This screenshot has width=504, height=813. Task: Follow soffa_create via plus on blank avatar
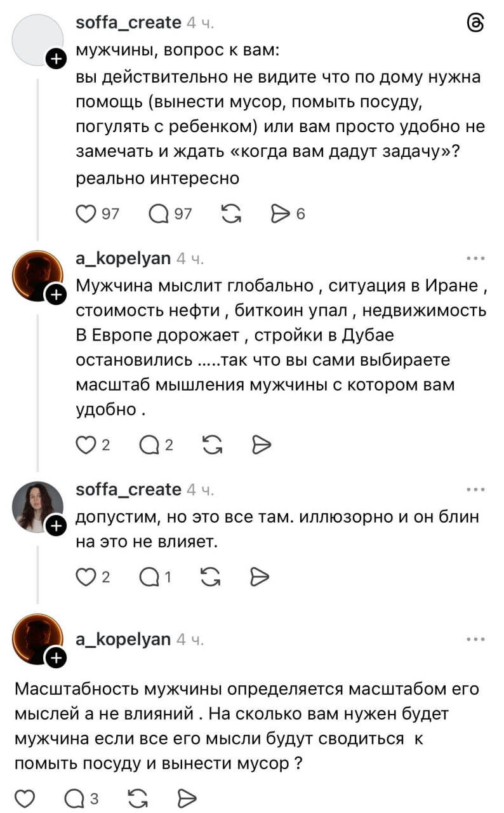tap(56, 60)
